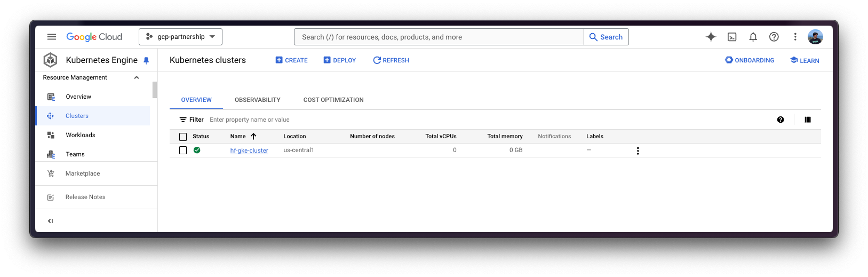Open the three-dot settings menu in header
868x277 pixels.
(x=795, y=37)
